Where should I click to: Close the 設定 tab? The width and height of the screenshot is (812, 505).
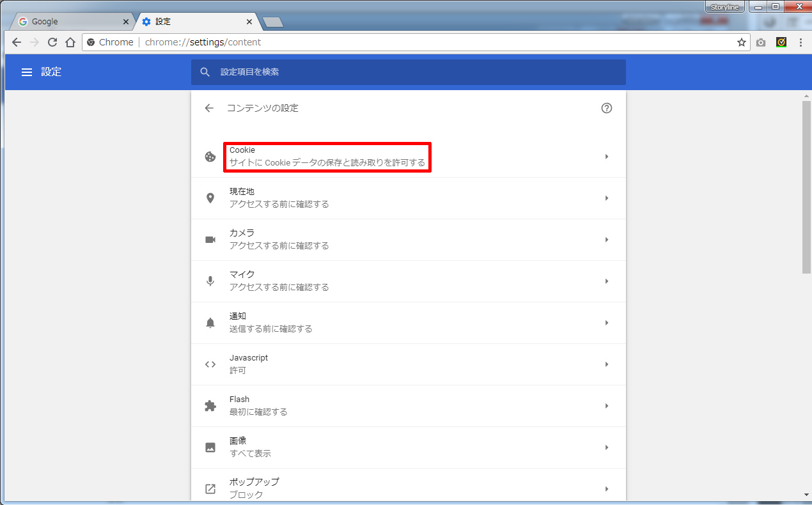(249, 22)
